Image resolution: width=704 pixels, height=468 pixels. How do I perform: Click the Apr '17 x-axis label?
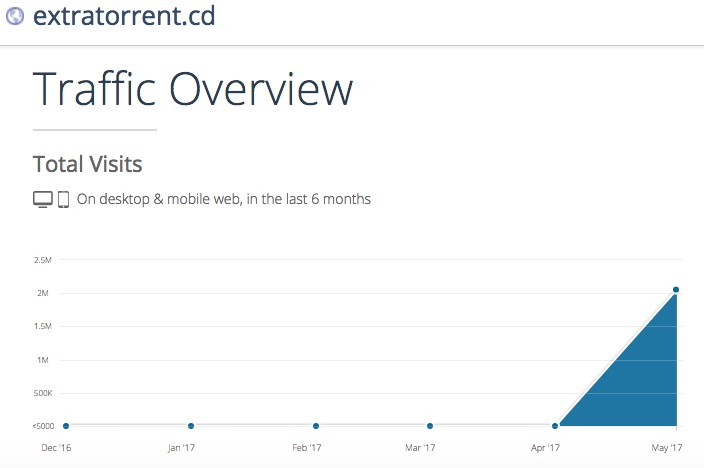pyautogui.click(x=545, y=448)
